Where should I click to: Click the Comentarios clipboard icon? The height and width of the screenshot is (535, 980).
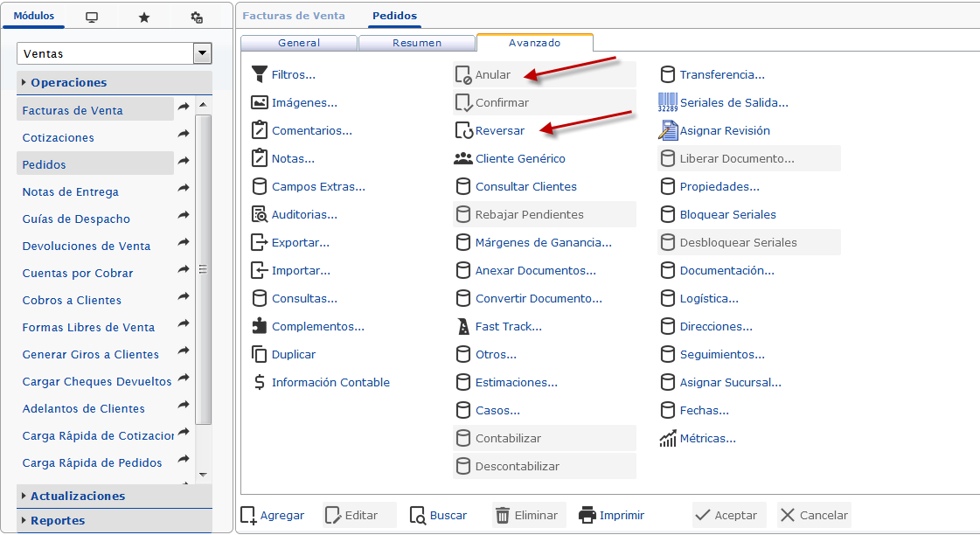tap(260, 130)
